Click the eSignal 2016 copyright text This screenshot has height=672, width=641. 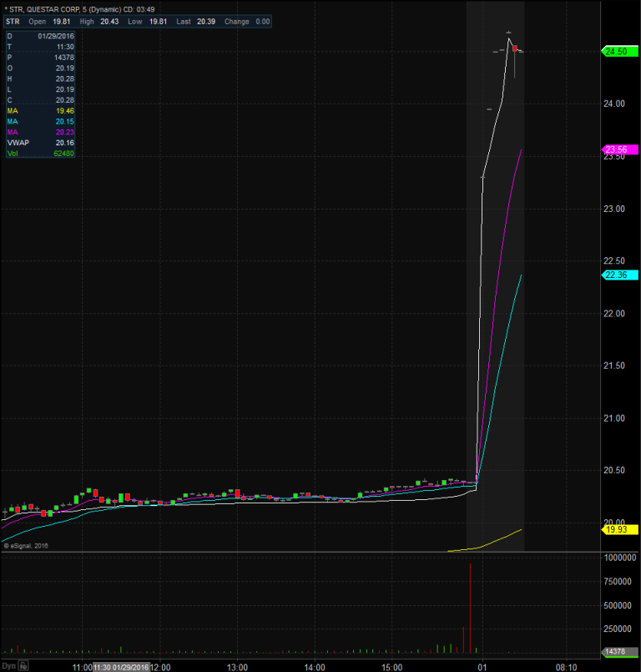tap(27, 546)
